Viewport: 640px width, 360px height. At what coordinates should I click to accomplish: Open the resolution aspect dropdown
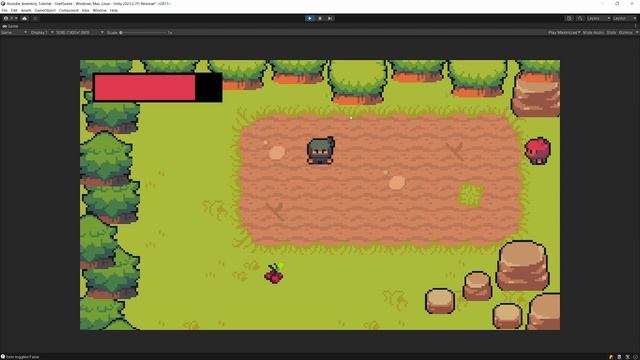80,32
